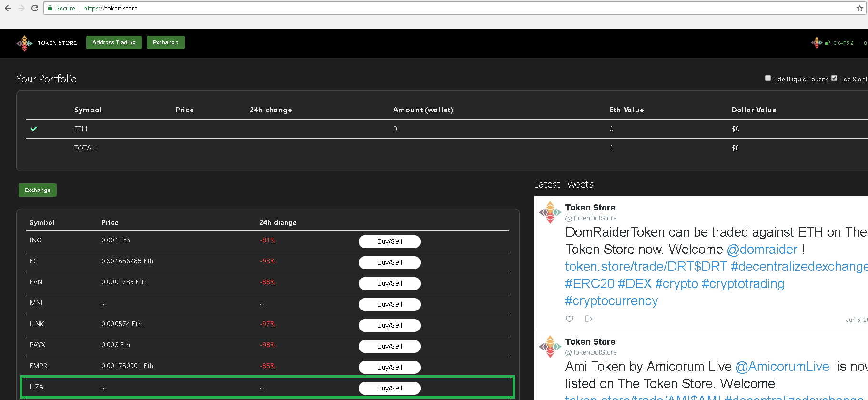The width and height of the screenshot is (868, 400).
Task: Reload the page with the refresh icon
Action: [35, 8]
